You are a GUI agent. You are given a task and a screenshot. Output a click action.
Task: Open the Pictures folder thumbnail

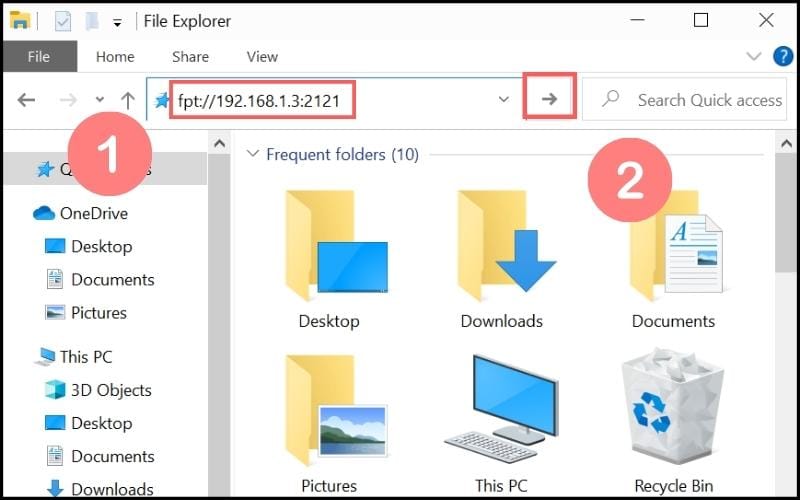[x=336, y=411]
